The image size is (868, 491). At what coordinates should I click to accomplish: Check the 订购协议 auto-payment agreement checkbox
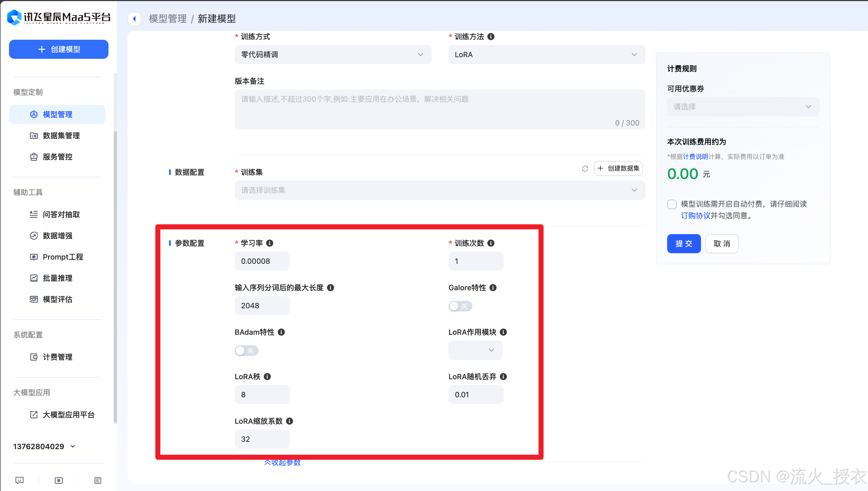[x=672, y=204]
